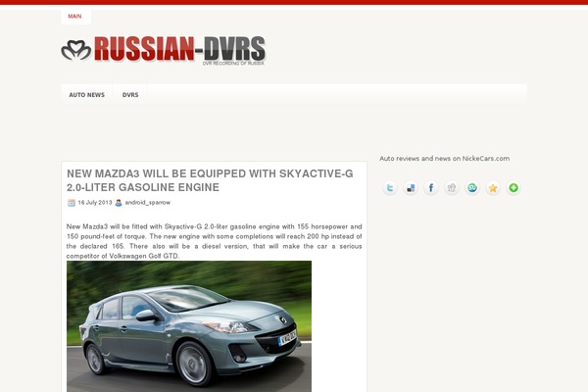588x392 pixels.
Task: Open author android_sparrow's profile
Action: [147, 203]
